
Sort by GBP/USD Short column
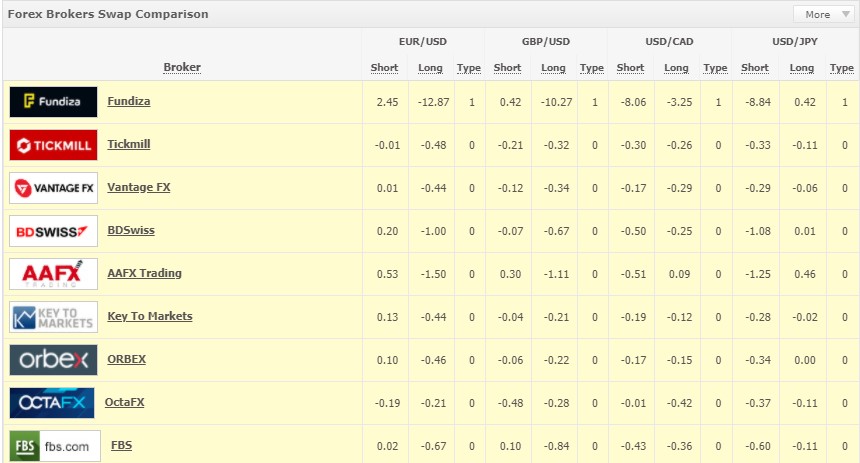tap(507, 68)
